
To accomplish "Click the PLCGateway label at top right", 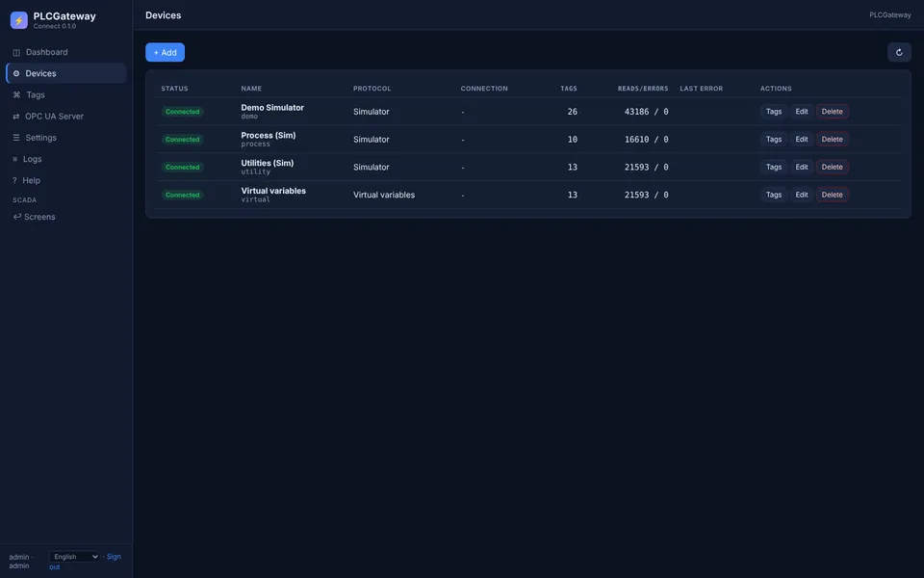I will point(889,14).
